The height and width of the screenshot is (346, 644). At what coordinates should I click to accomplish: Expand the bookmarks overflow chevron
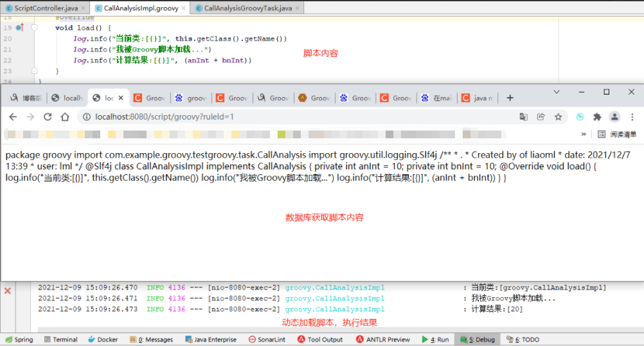(584, 134)
